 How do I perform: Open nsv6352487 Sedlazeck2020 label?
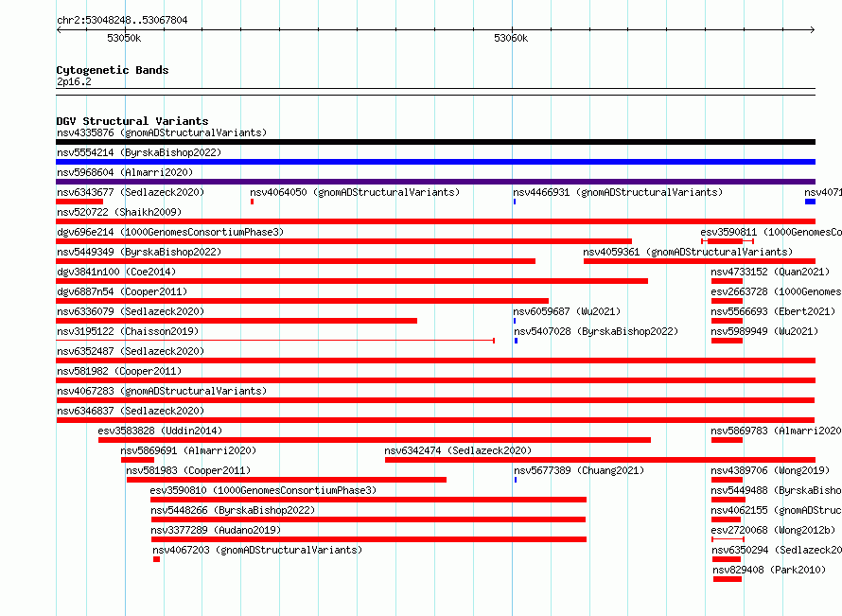(131, 351)
